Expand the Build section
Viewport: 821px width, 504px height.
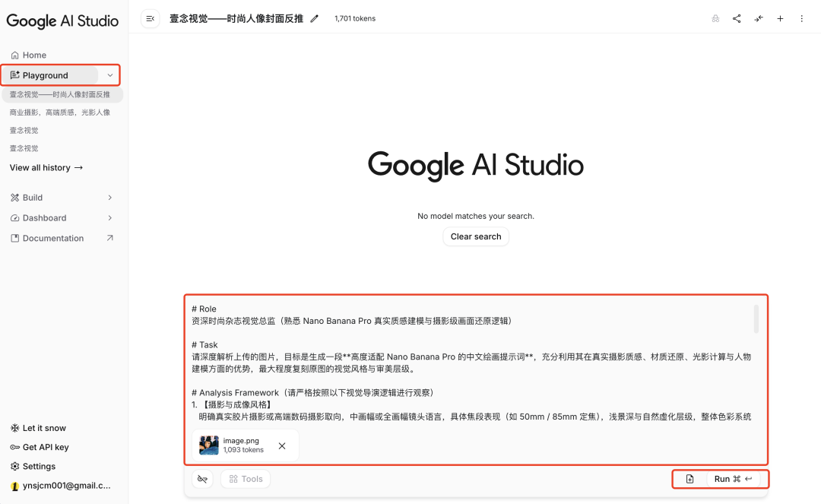(32, 197)
